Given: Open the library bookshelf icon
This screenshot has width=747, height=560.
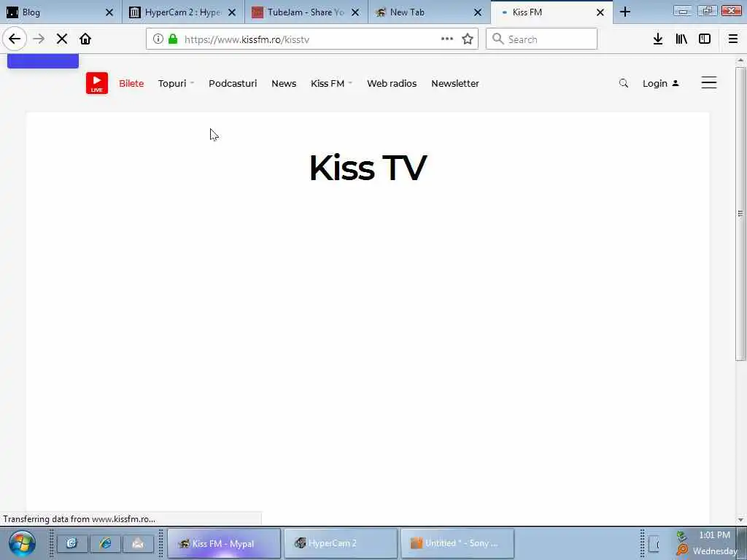Looking at the screenshot, I should point(681,39).
